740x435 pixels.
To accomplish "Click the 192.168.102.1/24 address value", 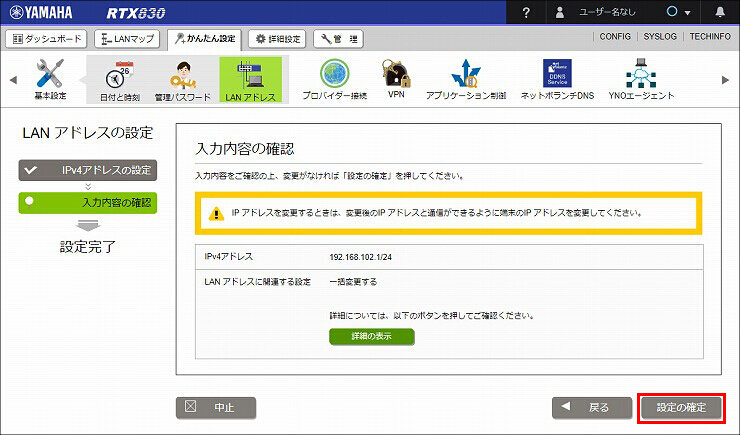I will [x=361, y=257].
